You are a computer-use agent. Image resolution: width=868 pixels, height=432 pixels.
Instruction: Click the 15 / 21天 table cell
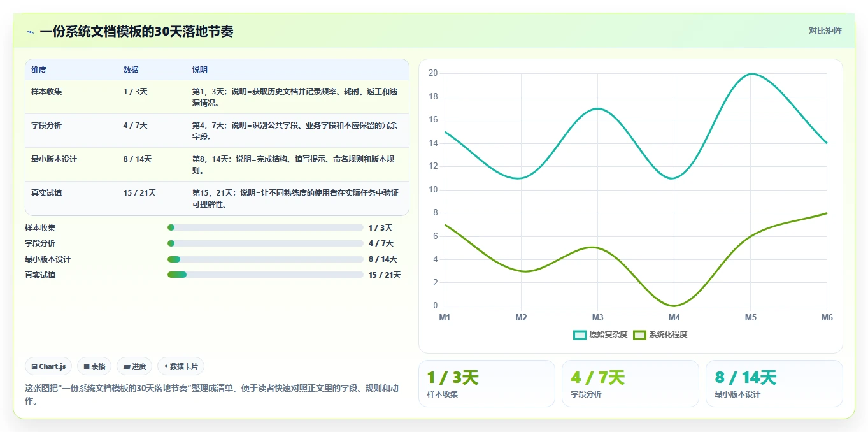pyautogui.click(x=139, y=193)
